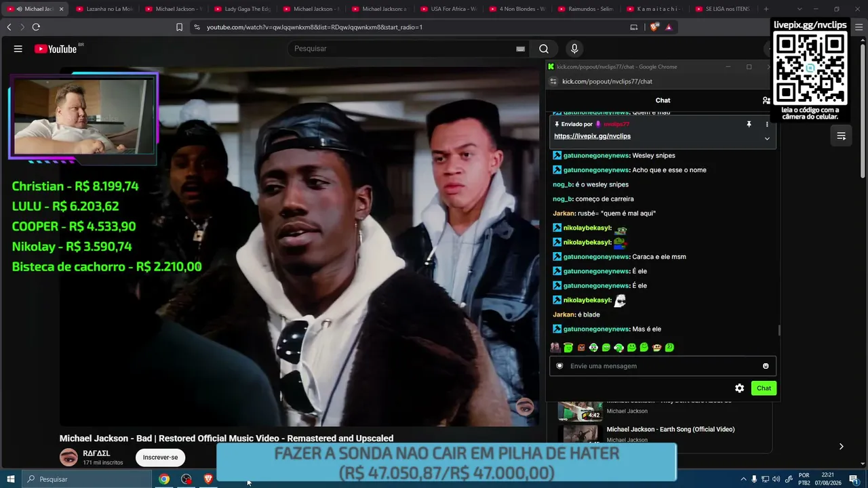
Task: Open the on-screen keyboard in YouTube search
Action: point(520,49)
